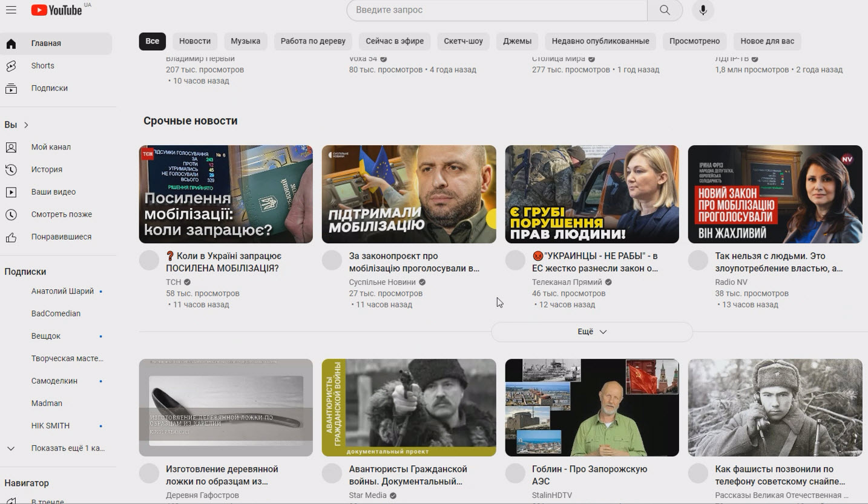Click the StalinHDTV channel avatar
Image resolution: width=868 pixels, height=504 pixels.
point(515,473)
